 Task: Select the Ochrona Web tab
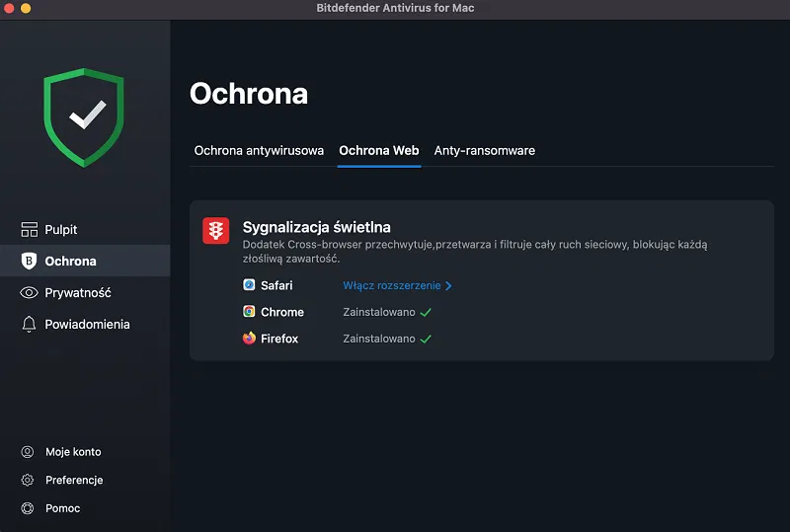pos(379,151)
